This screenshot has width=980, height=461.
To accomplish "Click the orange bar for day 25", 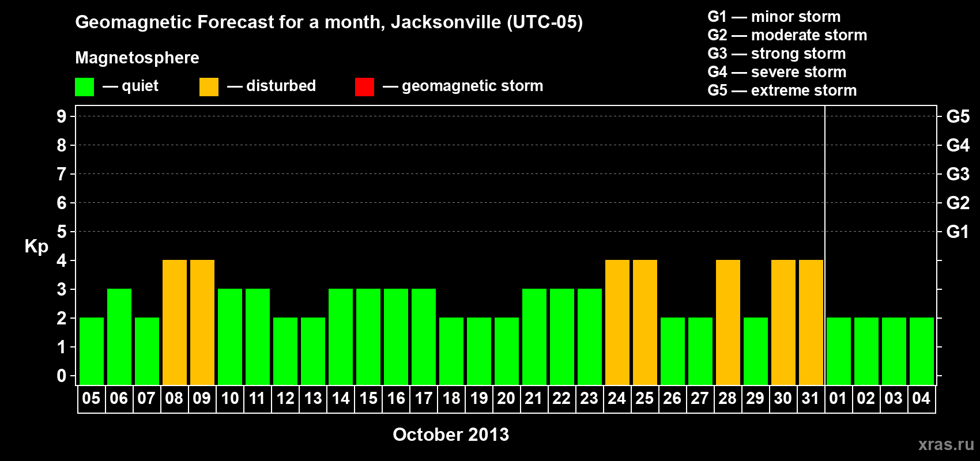I will pyautogui.click(x=645, y=322).
